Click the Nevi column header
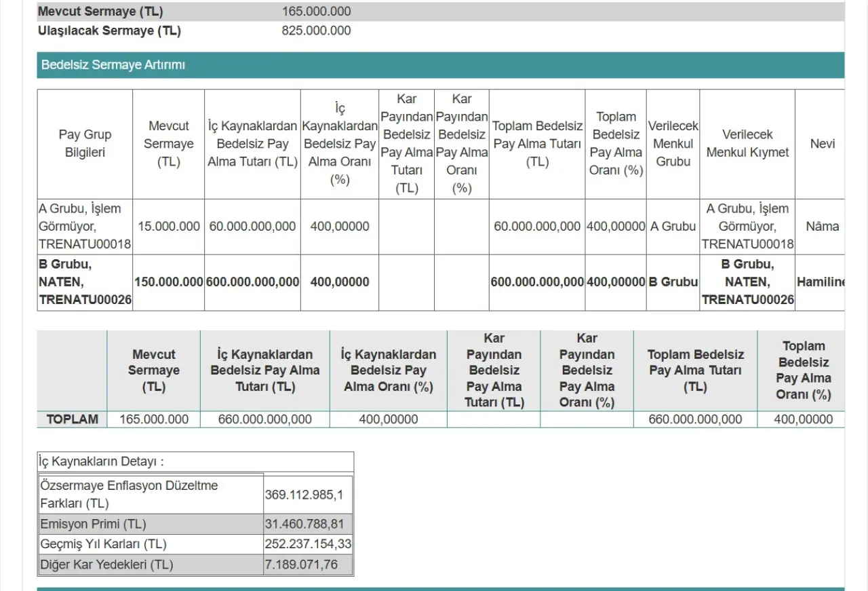This screenshot has width=868, height=591. 822,144
